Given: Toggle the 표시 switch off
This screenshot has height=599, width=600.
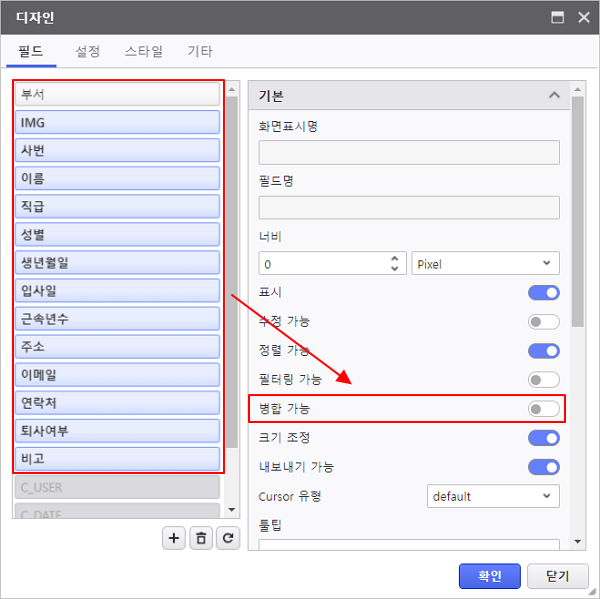Looking at the screenshot, I should [543, 293].
